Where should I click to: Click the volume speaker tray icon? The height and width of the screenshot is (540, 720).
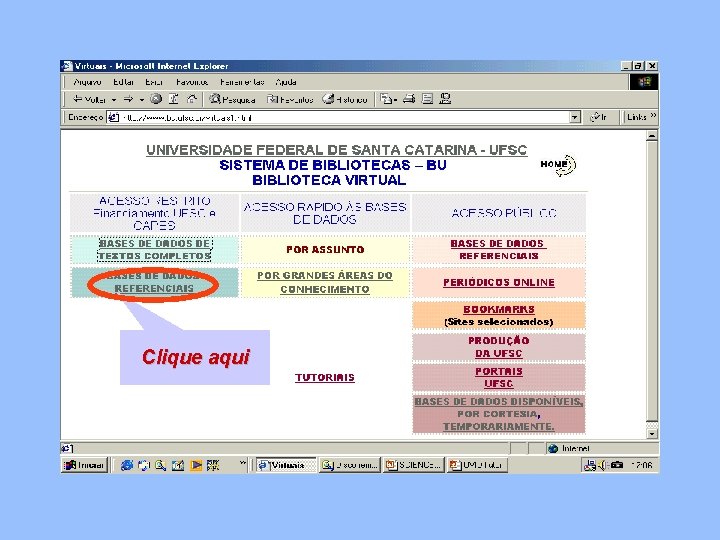point(603,465)
